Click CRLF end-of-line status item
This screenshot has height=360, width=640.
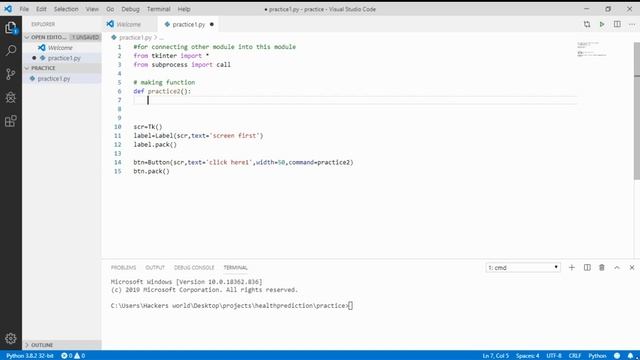point(575,356)
